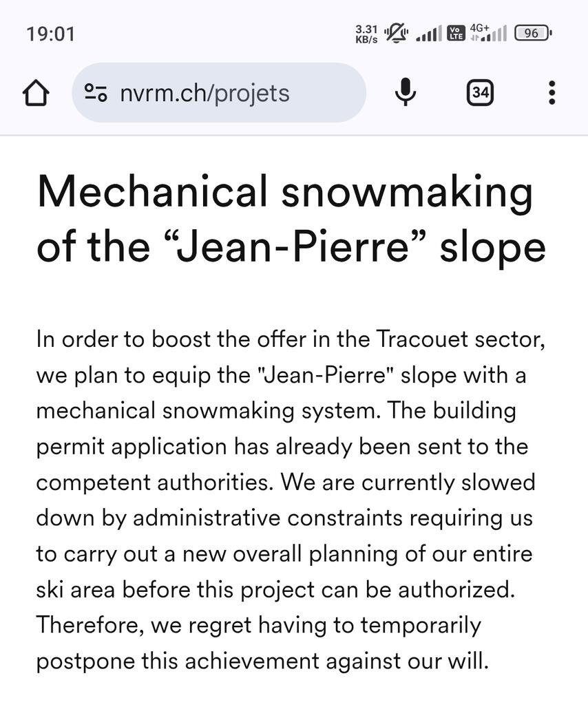This screenshot has width=588, height=709.
Task: Tap the VoLTE status icon
Action: coord(455,33)
